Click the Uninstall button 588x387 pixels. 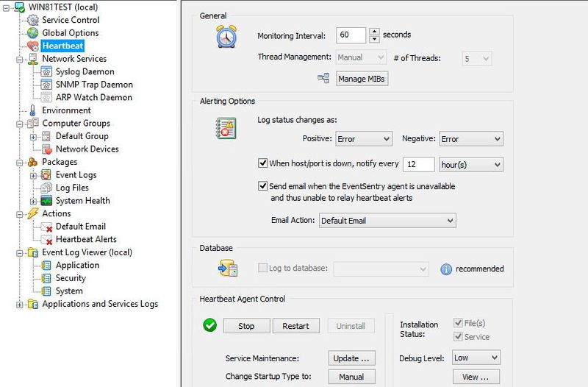pyautogui.click(x=351, y=326)
